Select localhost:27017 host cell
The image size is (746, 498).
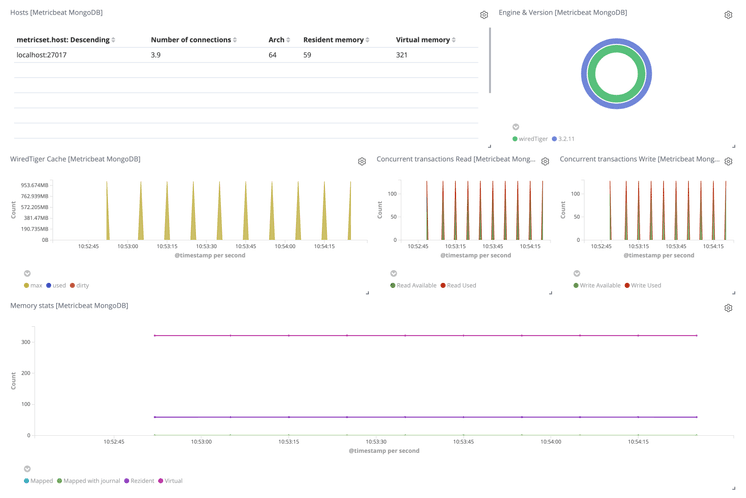[x=42, y=55]
